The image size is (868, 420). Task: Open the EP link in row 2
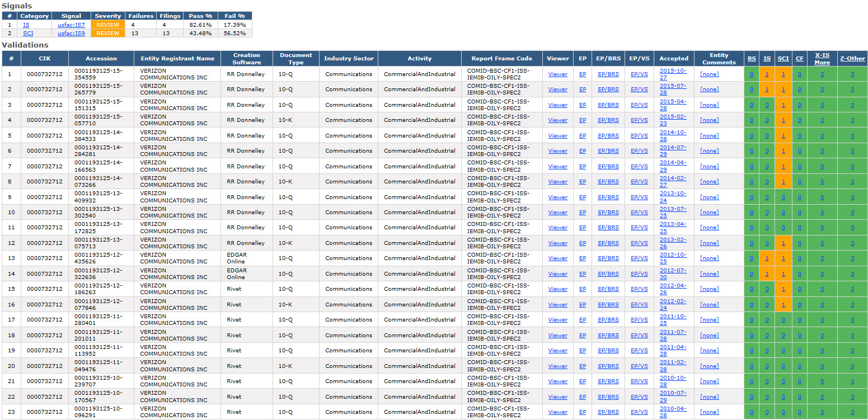[583, 89]
